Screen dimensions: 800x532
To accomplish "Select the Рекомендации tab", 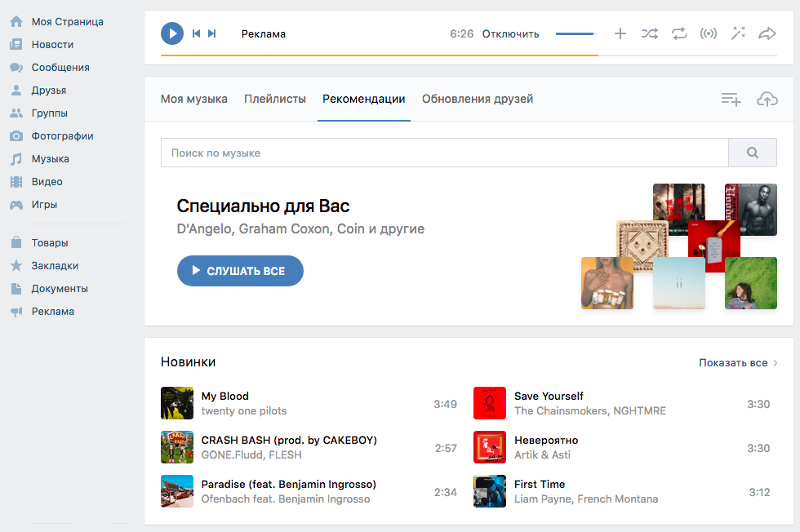I will point(364,99).
